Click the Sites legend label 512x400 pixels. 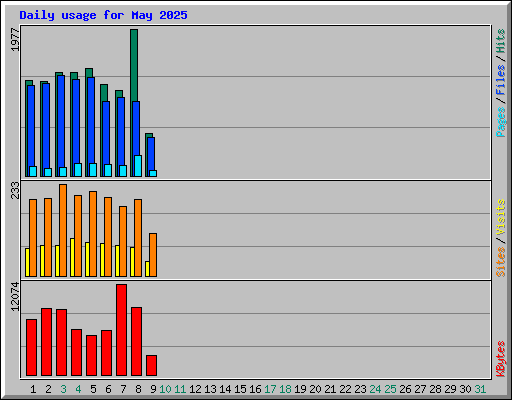click(x=501, y=262)
